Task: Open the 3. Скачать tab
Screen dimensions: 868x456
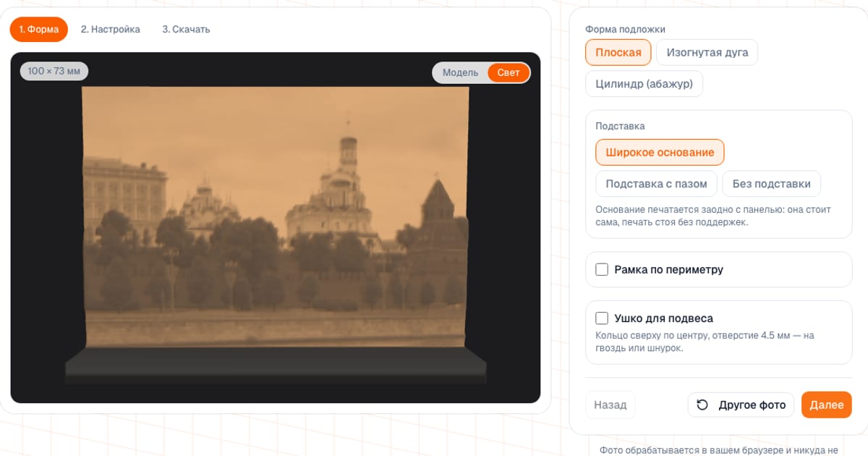Action: pos(186,30)
